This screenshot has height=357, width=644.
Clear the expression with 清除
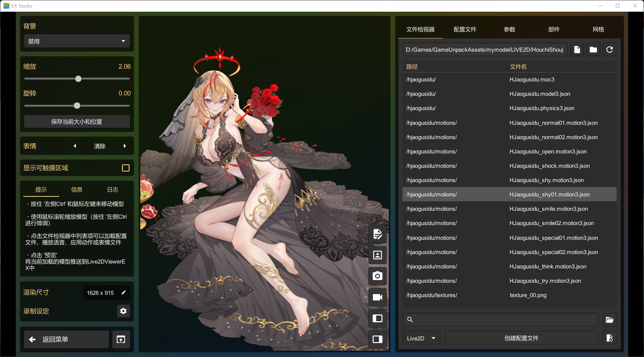tap(100, 146)
